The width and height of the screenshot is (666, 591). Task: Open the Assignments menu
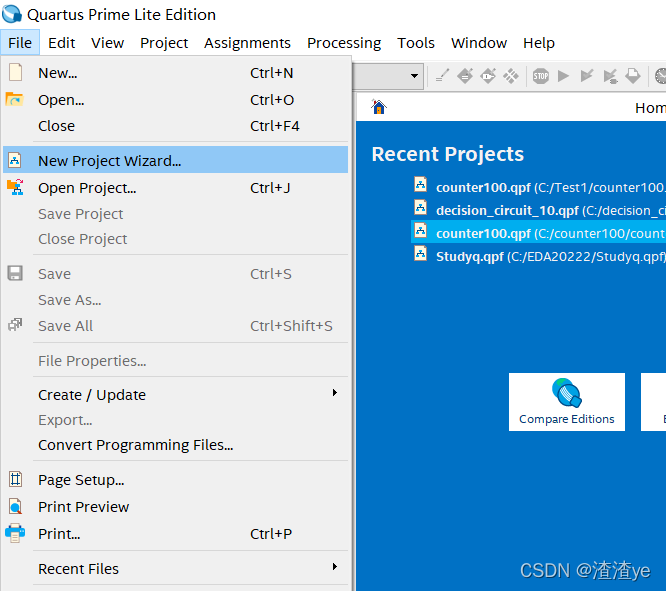247,42
